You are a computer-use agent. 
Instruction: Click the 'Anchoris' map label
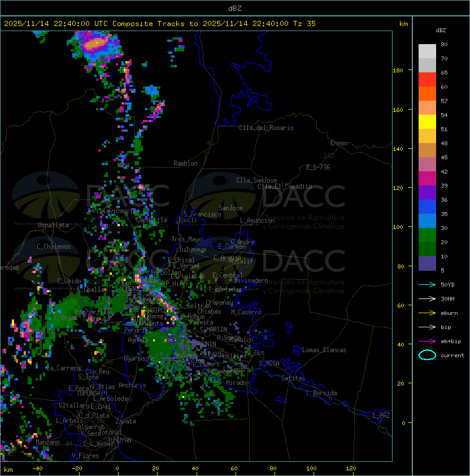point(132,385)
